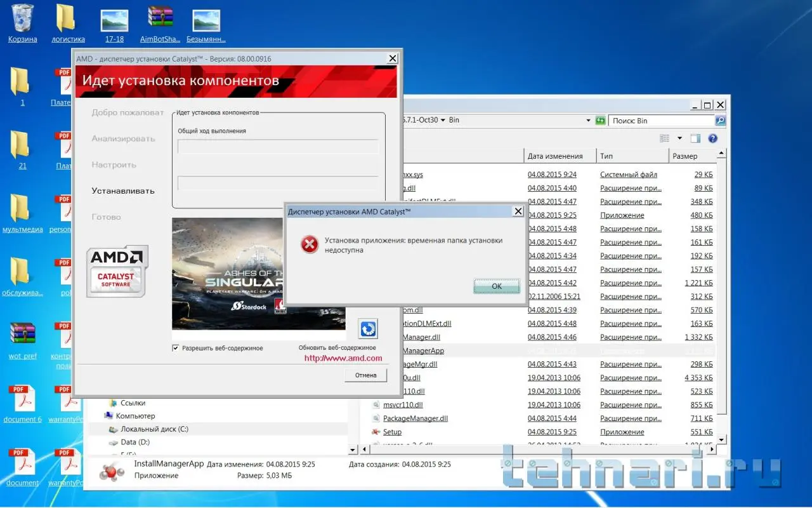Click the Компьютер icon in the navigation tree
The height and width of the screenshot is (508, 812).
coord(108,416)
